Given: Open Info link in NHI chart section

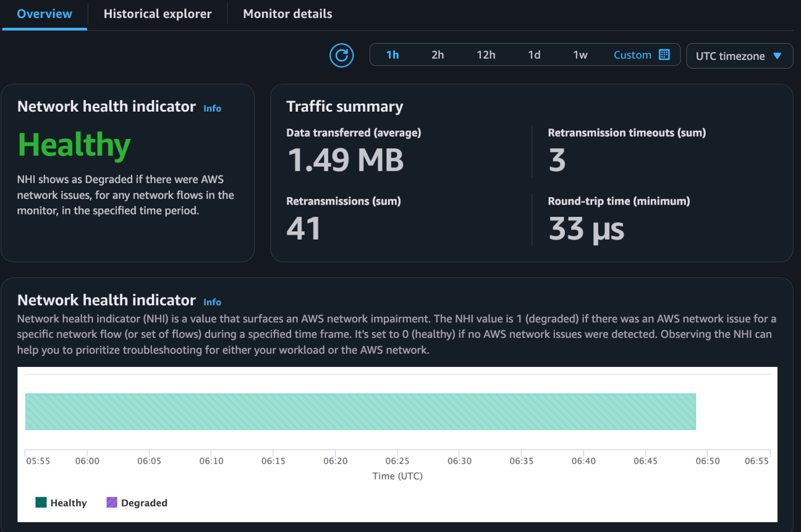Looking at the screenshot, I should coord(212,302).
